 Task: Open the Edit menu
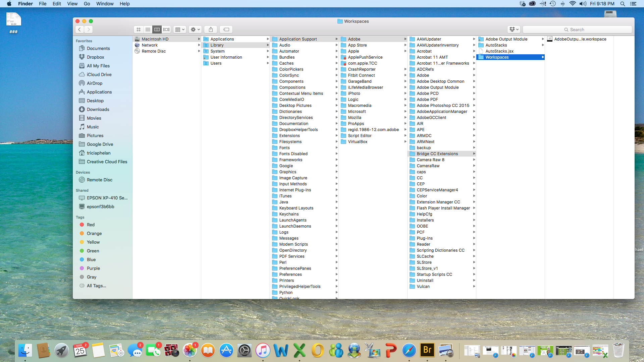point(57,4)
